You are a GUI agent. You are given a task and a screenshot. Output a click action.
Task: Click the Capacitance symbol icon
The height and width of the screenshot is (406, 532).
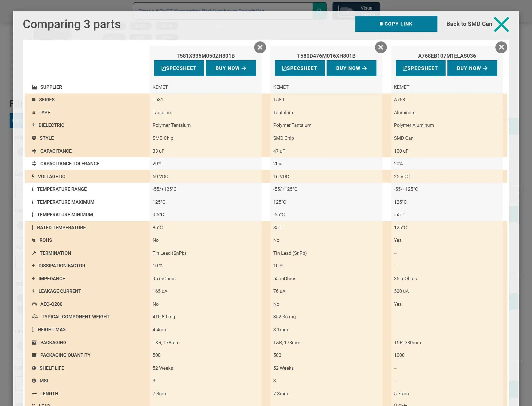[x=34, y=151]
